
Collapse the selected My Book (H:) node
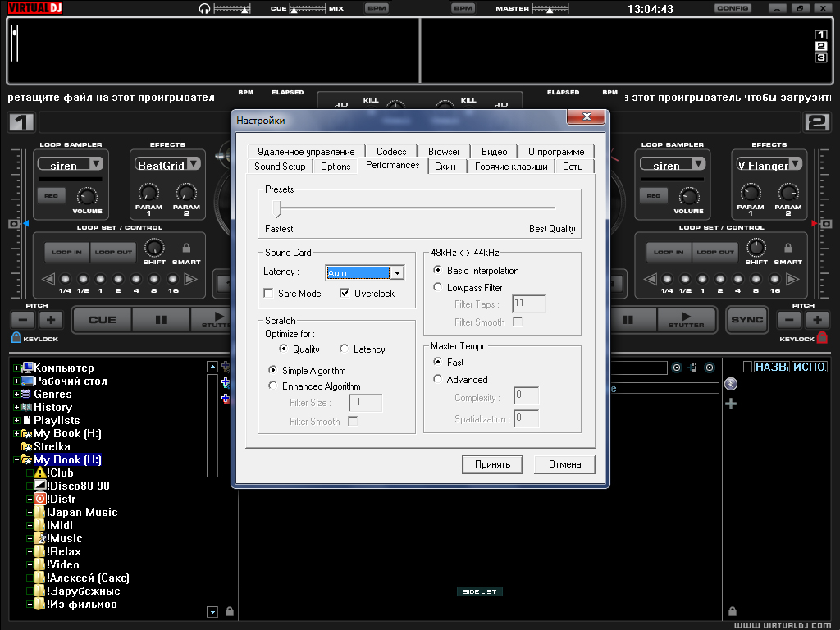tap(16, 459)
